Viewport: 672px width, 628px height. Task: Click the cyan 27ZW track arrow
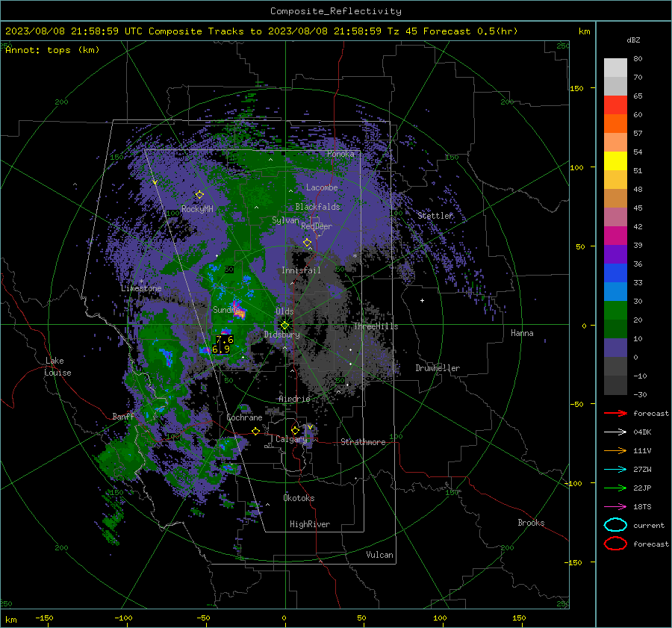(x=615, y=470)
